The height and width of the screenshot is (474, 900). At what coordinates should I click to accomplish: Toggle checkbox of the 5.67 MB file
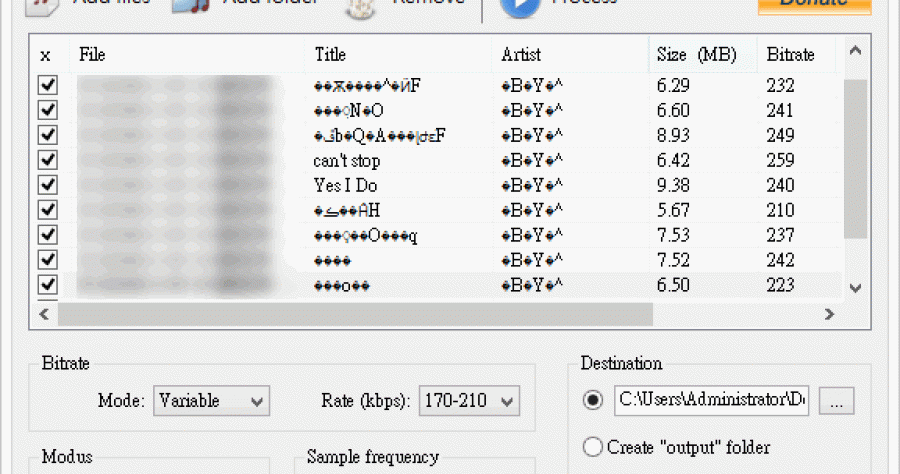click(48, 209)
